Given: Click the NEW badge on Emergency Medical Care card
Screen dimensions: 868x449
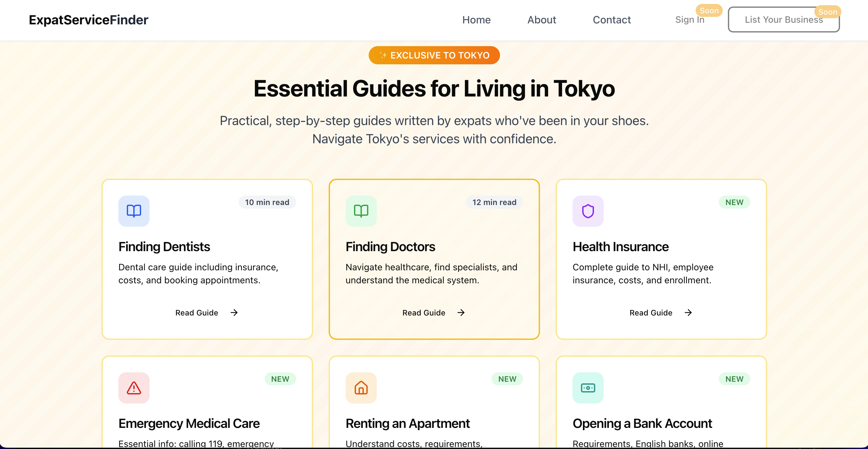Looking at the screenshot, I should [x=280, y=379].
